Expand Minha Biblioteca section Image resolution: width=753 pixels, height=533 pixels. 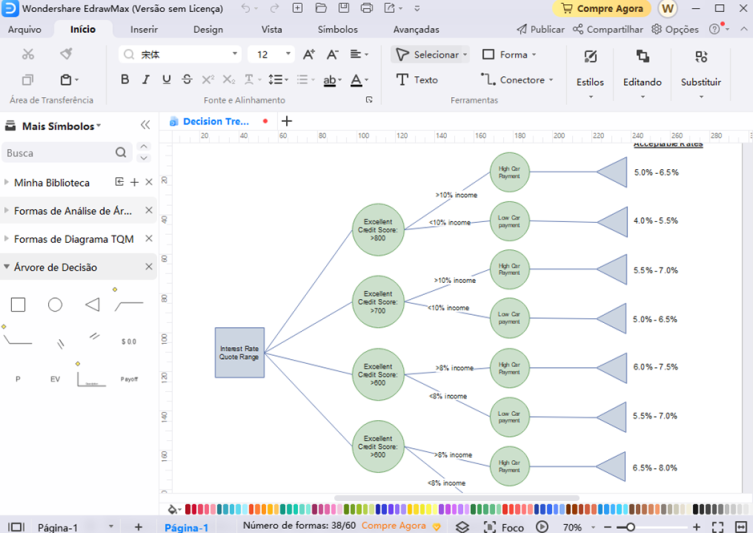tap(6, 183)
